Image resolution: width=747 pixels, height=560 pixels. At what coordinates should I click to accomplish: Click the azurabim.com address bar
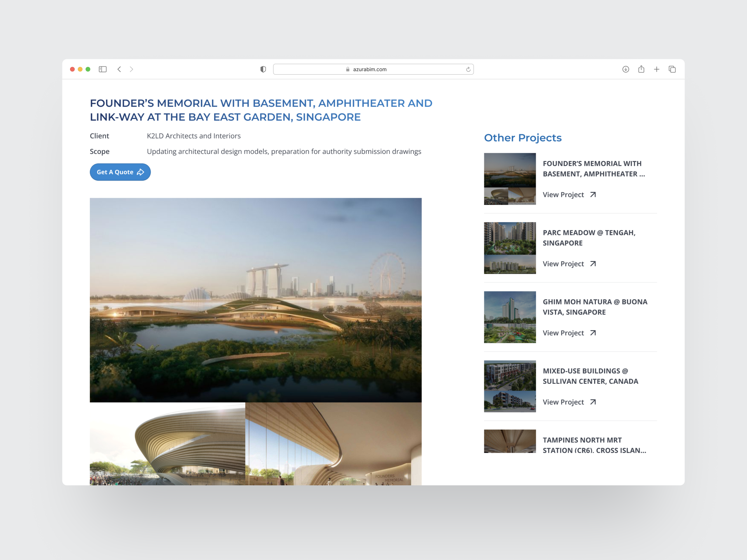tap(369, 69)
